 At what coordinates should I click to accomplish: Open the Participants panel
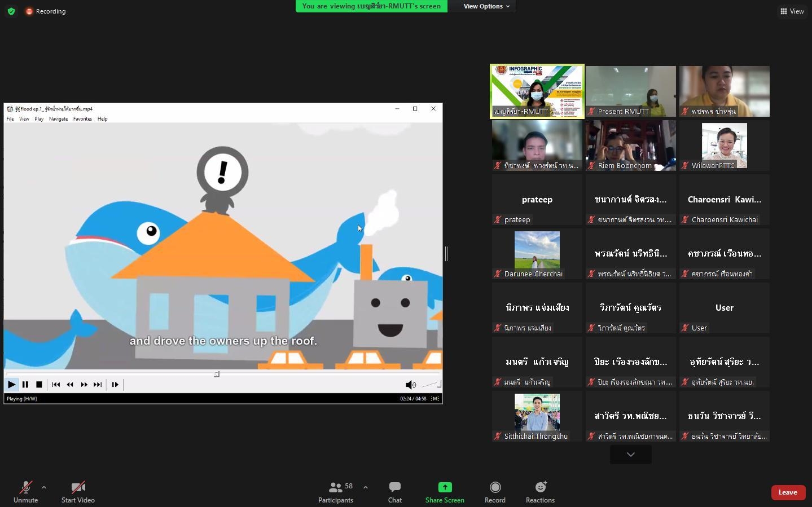pos(336,492)
